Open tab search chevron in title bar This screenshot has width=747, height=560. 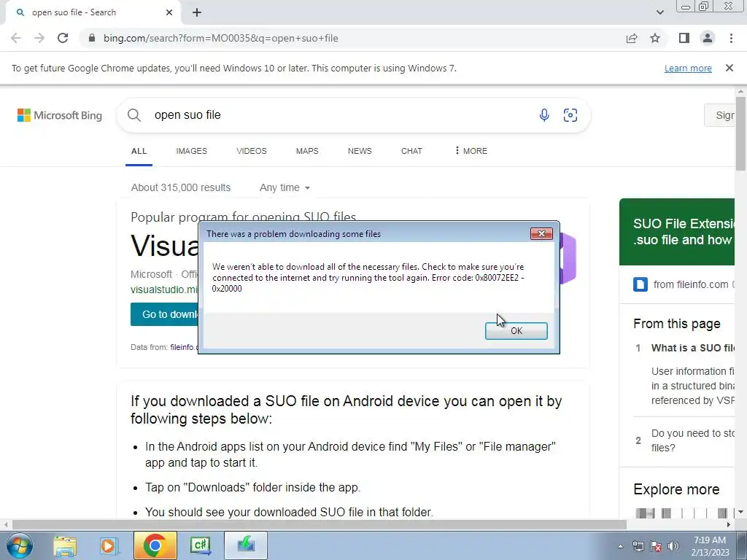pos(659,12)
